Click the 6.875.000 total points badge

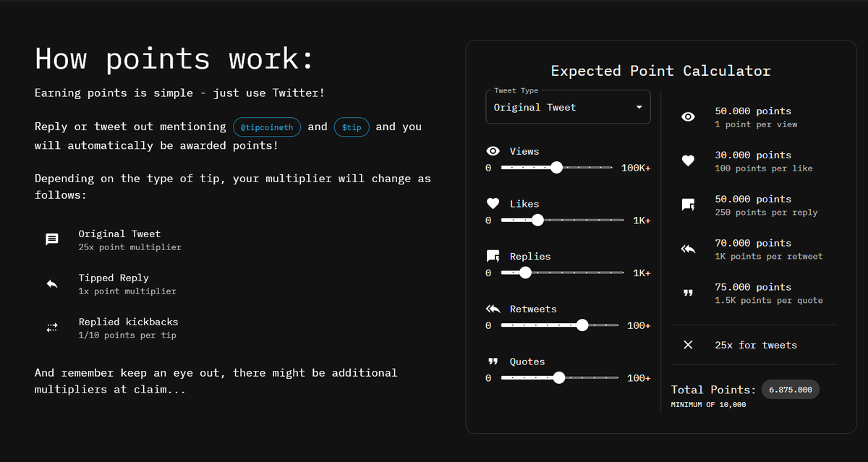[790, 390]
